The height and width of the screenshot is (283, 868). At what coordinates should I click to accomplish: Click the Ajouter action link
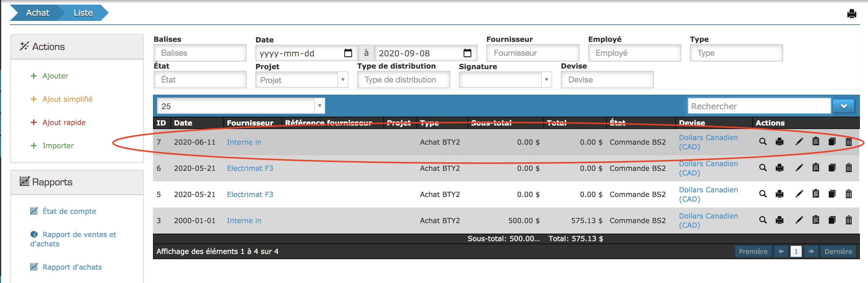click(55, 76)
